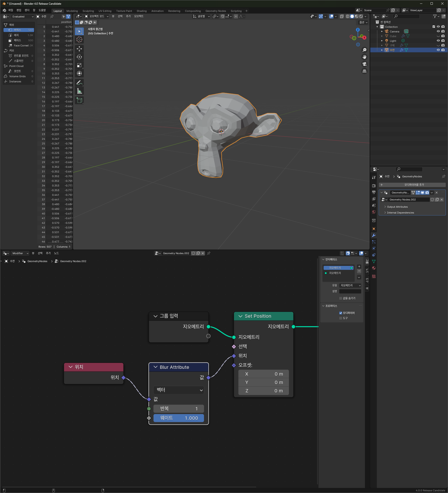Click the 설명 description text field
The height and width of the screenshot is (493, 448).
[350, 291]
